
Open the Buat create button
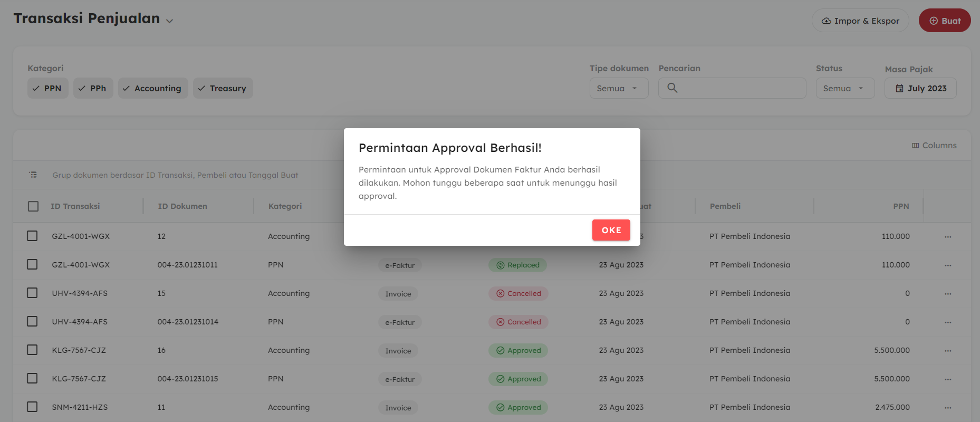(x=944, y=21)
